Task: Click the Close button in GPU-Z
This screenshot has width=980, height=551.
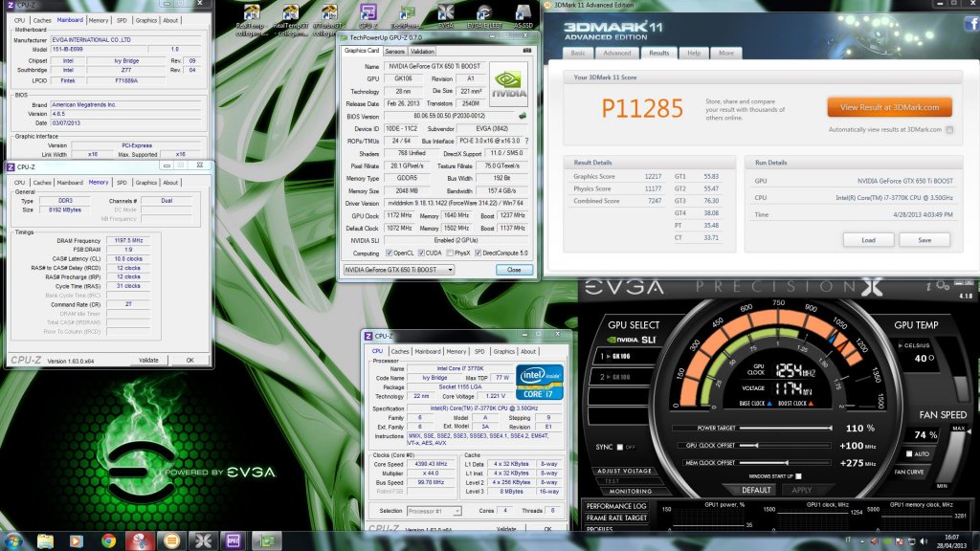Action: 514,270
